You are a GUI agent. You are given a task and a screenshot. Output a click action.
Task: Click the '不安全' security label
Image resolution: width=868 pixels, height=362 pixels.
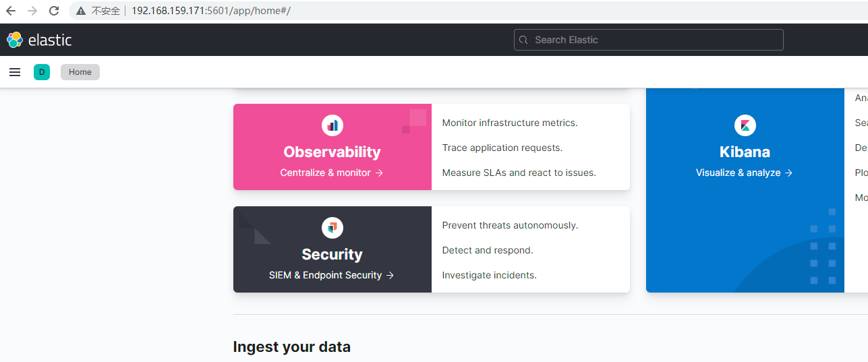(106, 11)
